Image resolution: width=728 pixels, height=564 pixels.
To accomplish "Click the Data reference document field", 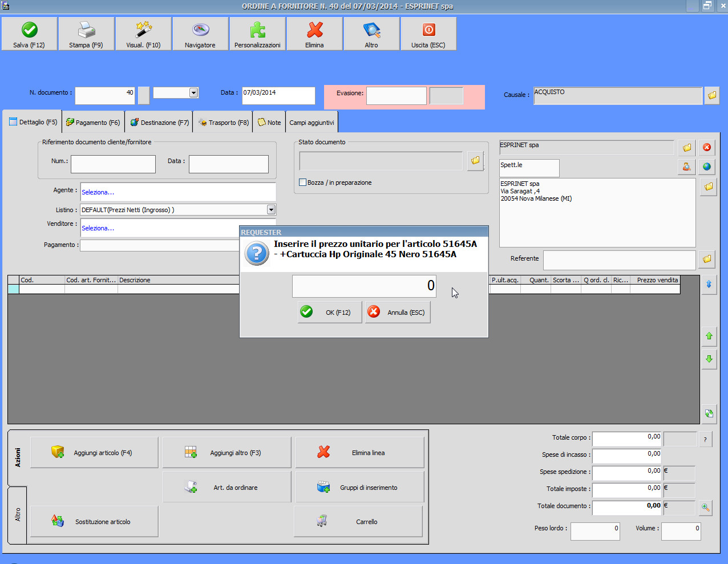I will coord(229,164).
